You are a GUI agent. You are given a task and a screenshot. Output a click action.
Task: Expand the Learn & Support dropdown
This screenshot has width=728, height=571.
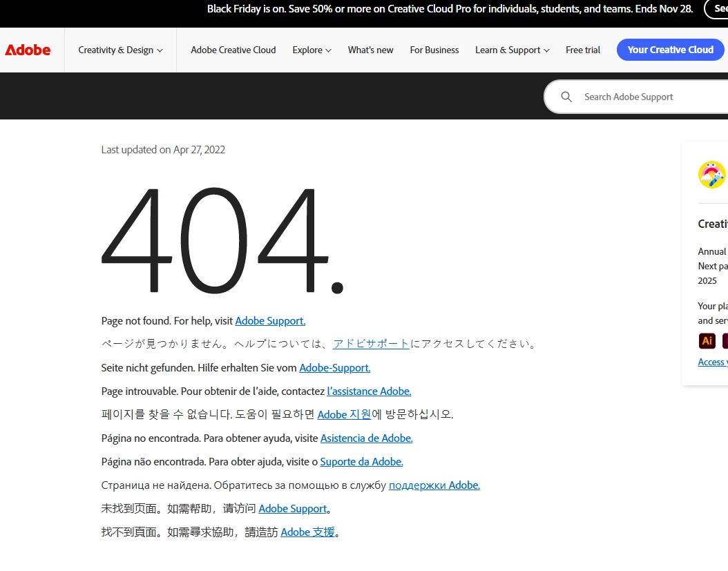[x=512, y=50]
